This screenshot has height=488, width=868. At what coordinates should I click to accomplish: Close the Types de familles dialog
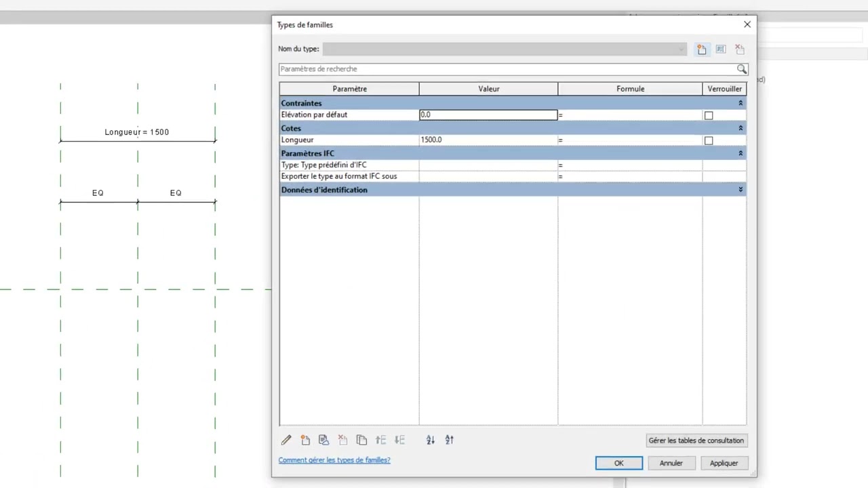pos(747,24)
